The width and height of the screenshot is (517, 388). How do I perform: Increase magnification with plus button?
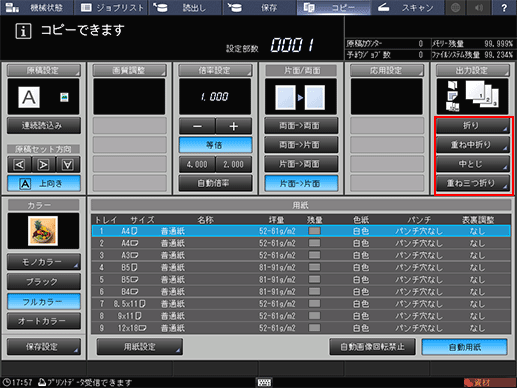[234, 126]
